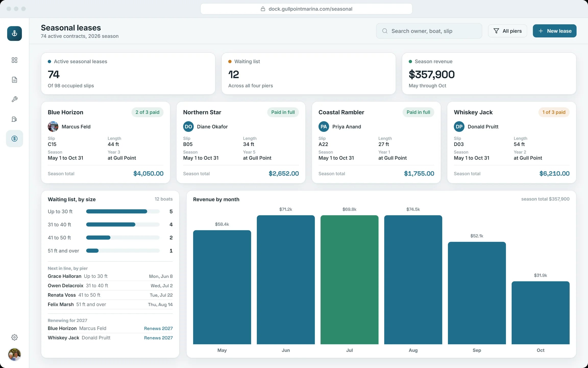Click Coastal Rambler's Paid in full badge
The image size is (588, 368).
[418, 112]
